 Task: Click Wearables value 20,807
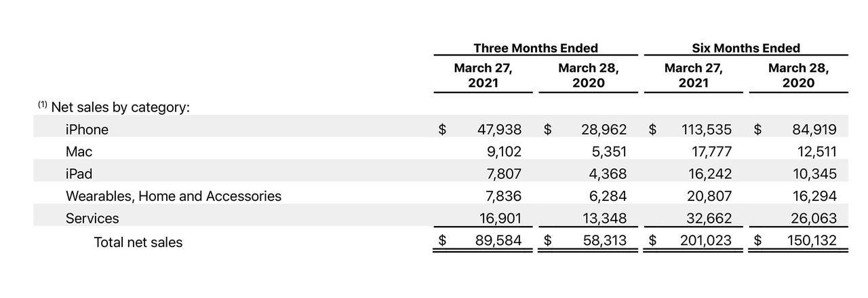tap(710, 196)
